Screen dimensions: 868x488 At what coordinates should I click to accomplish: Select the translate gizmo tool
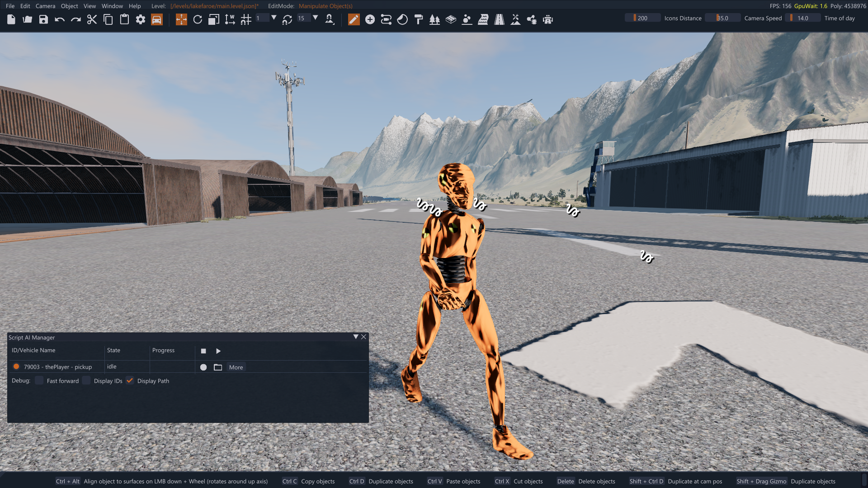[181, 19]
